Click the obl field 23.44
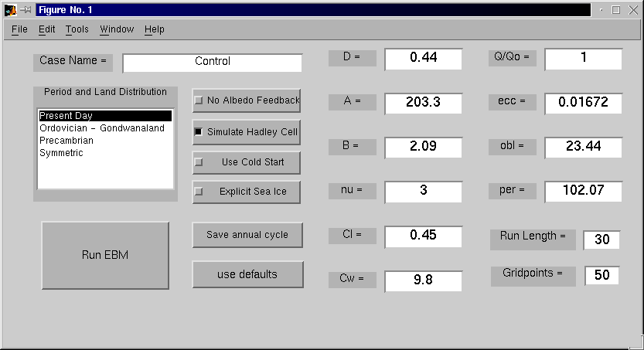This screenshot has height=350, width=644. [x=584, y=148]
